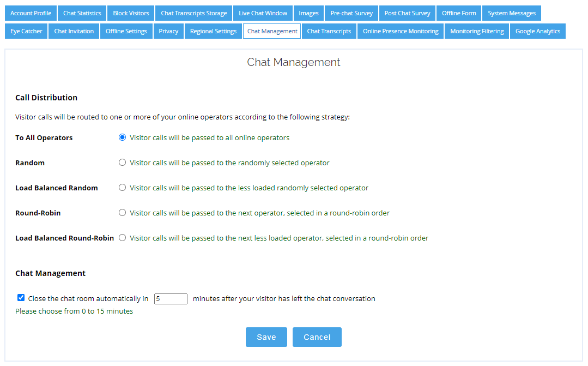
Task: Click the Save button
Action: [x=266, y=337]
